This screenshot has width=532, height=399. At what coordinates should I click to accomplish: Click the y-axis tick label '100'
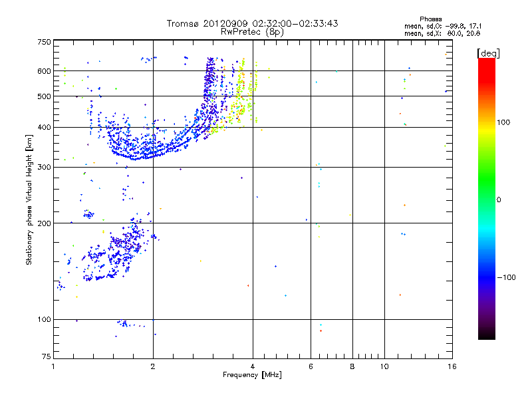[44, 319]
